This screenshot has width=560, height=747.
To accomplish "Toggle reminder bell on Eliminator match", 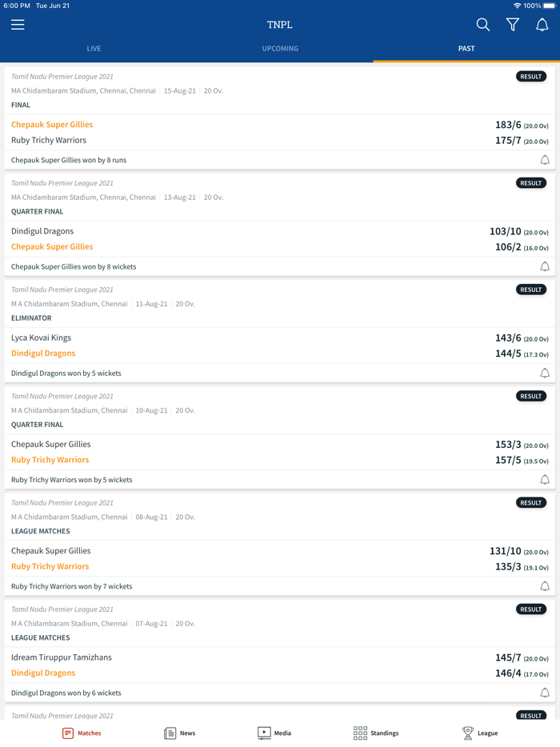I will click(x=545, y=373).
